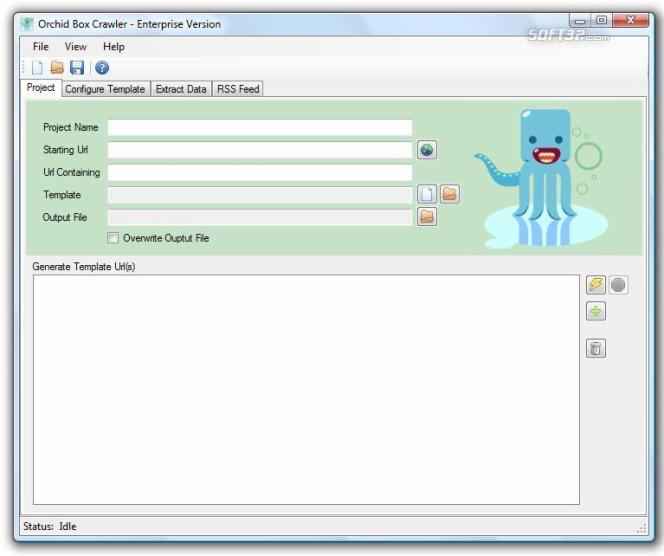Close the Orchid Box Crawler window
The width and height of the screenshot is (664, 556).
(x=631, y=20)
